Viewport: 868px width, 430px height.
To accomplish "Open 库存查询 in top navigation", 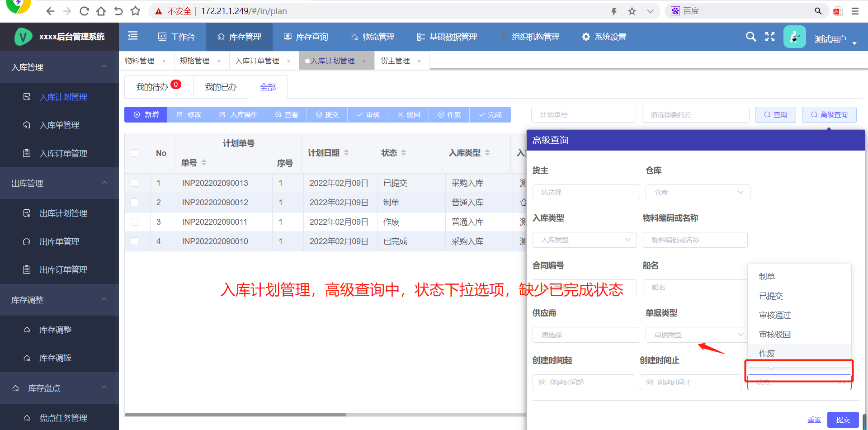I will coord(306,37).
